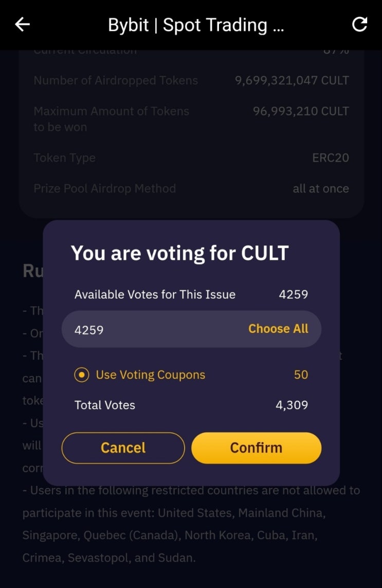Click the Choose All link
This screenshot has height=588, width=382.
click(278, 329)
